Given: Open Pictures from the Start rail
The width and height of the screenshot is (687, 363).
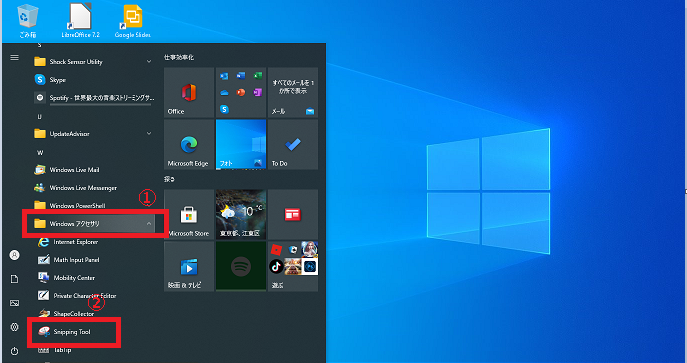Looking at the screenshot, I should coord(14,303).
